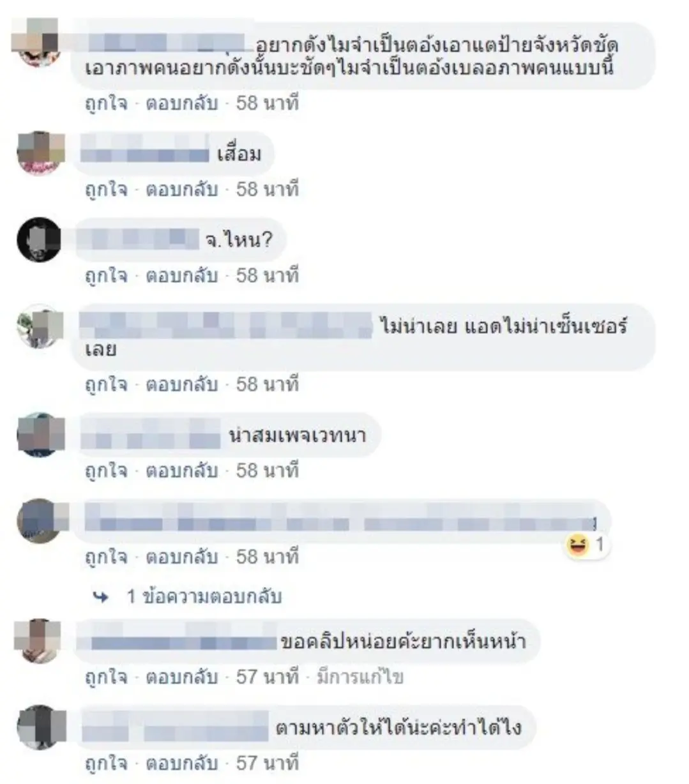The height and width of the screenshot is (784, 689).
Task: Like the 'ตามหาตัวให้ได้น่ะค่ะ' comment
Action: pyautogui.click(x=106, y=763)
